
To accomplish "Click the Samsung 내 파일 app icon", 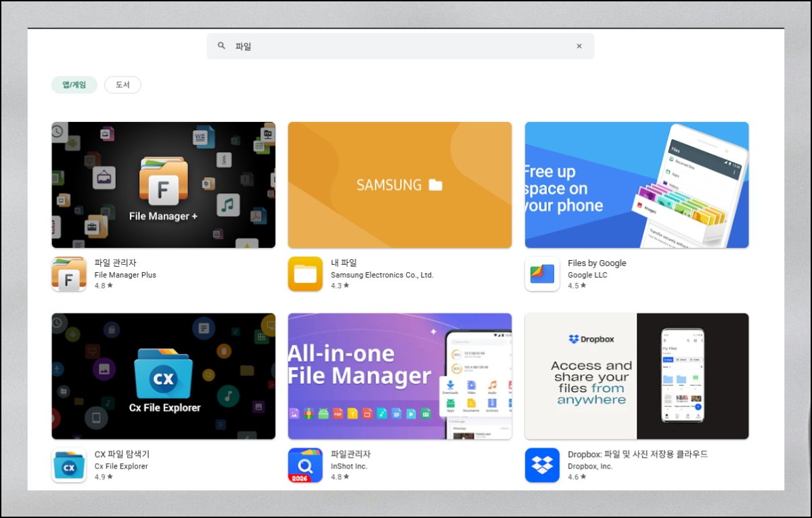I will pos(305,274).
